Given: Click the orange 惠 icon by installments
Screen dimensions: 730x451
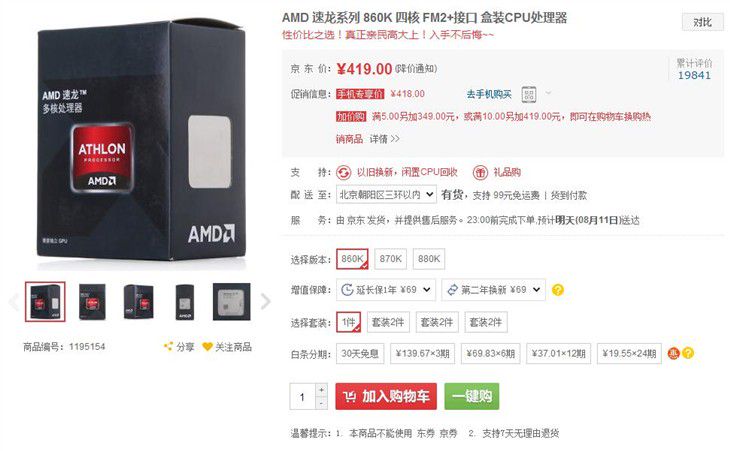Looking at the screenshot, I should (x=673, y=353).
